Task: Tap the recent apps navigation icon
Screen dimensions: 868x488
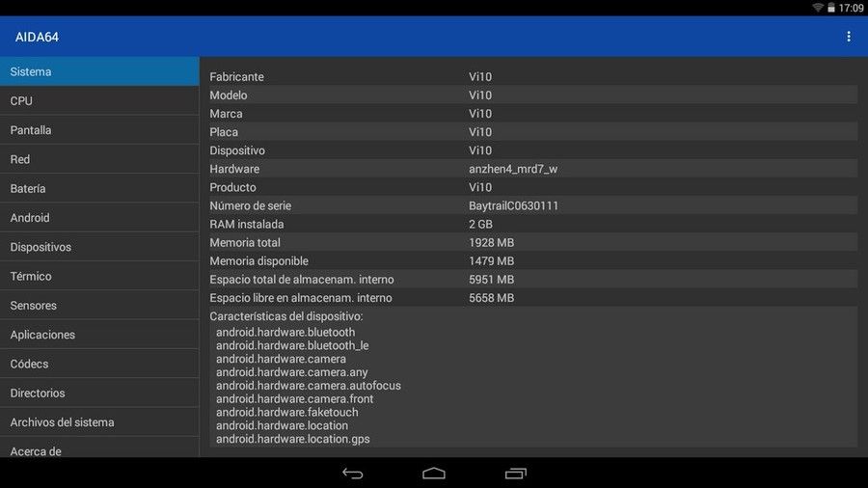Action: coord(516,474)
